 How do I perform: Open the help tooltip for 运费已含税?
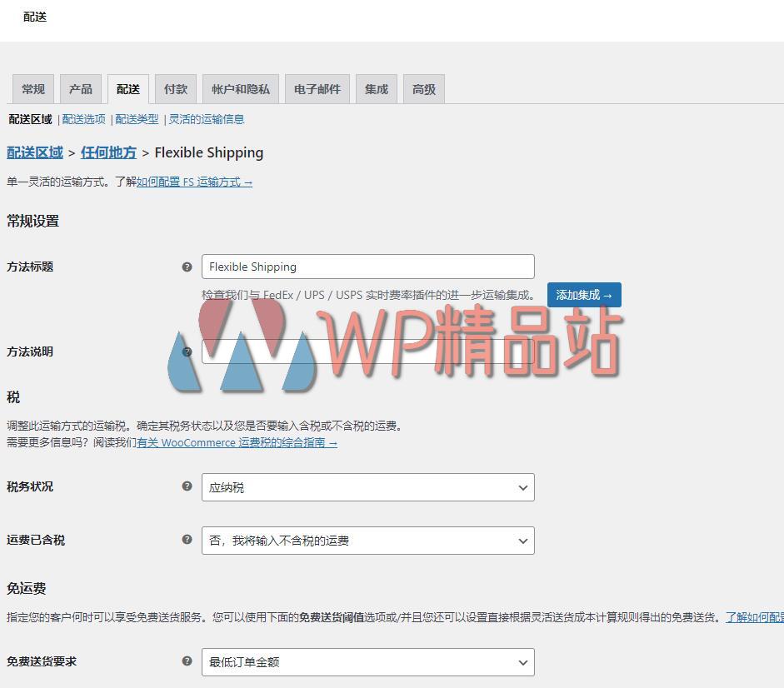187,540
